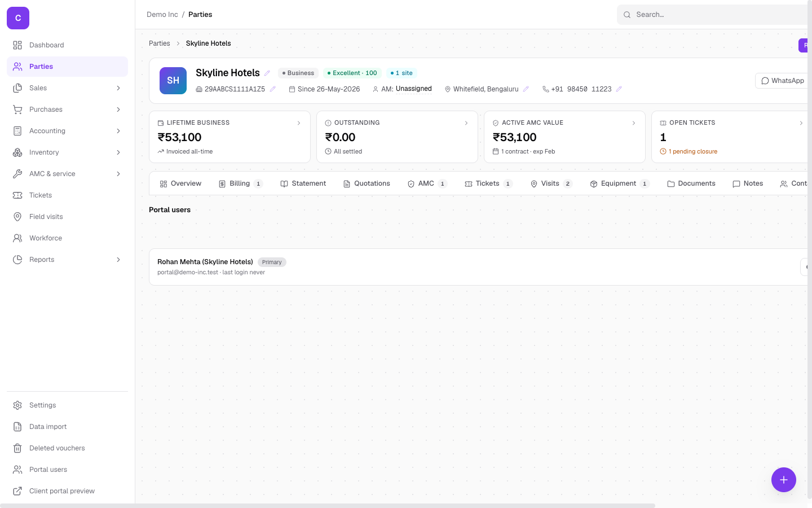812x508 pixels.
Task: Click the Parties breadcrumb link
Action: pyautogui.click(x=160, y=43)
